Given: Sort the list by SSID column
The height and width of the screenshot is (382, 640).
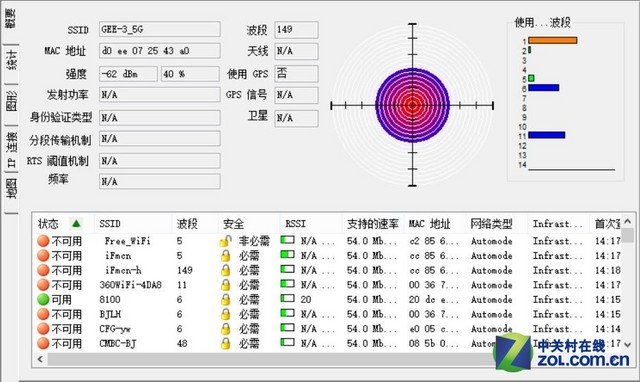Looking at the screenshot, I should 110,224.
